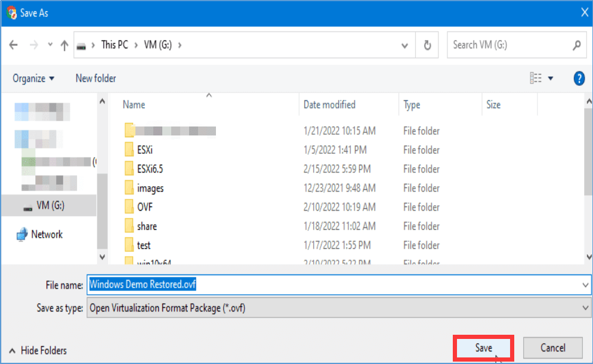
Task: Click the date 2/10/2022 10:19 AM cell
Action: 339,207
